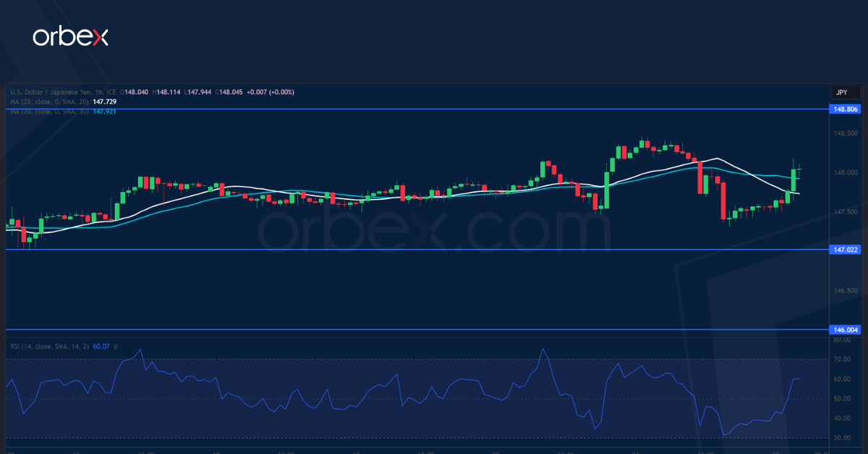Click the low price L147.944
The height and width of the screenshot is (454, 868).
[198, 92]
